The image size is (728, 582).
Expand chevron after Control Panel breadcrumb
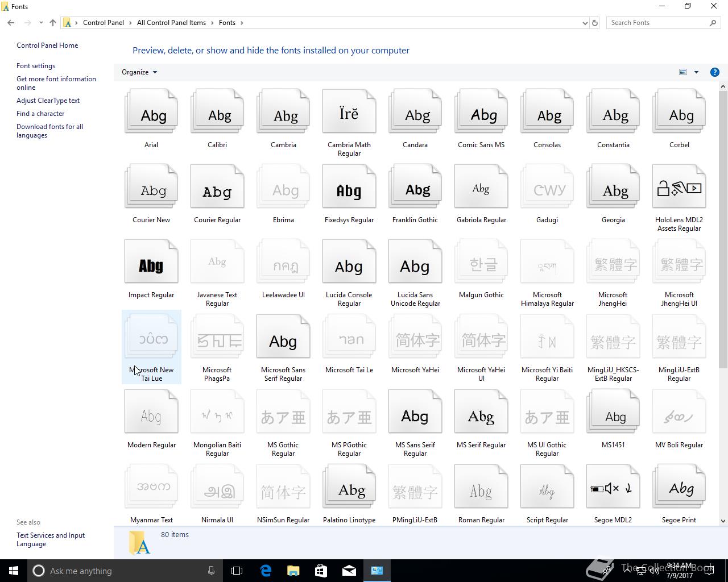click(x=130, y=23)
